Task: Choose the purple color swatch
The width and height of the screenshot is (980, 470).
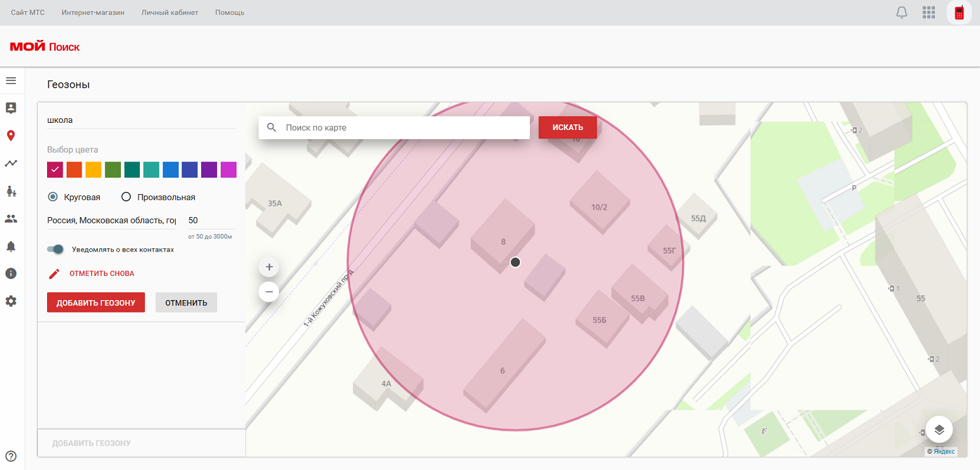Action: click(x=209, y=170)
